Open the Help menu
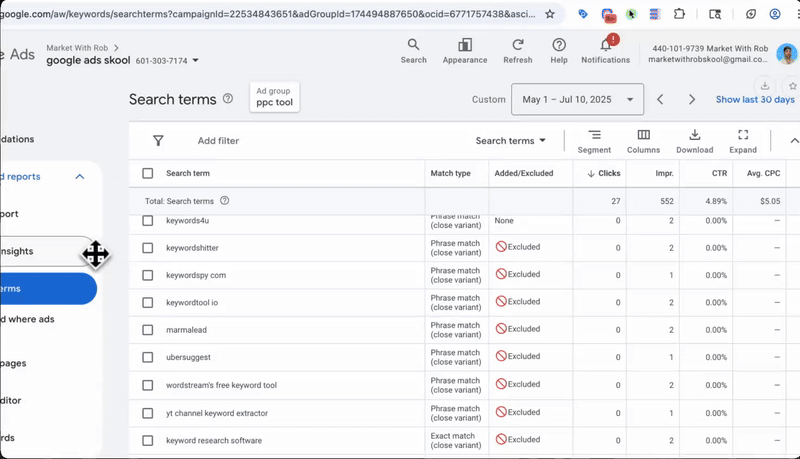The image size is (800, 459). [559, 51]
